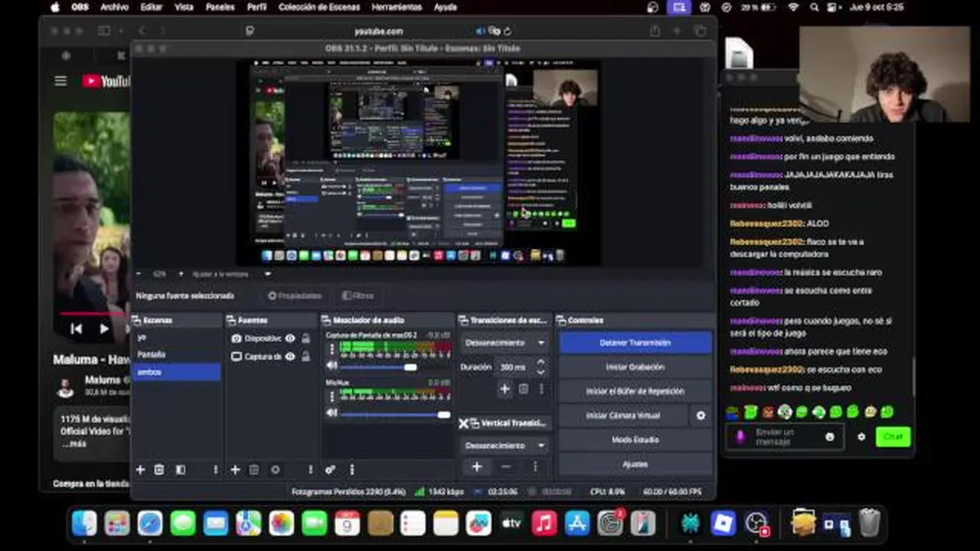Screen dimensions: 980x551
Task: Open the Escenas panel more-options dots
Action: 216,470
